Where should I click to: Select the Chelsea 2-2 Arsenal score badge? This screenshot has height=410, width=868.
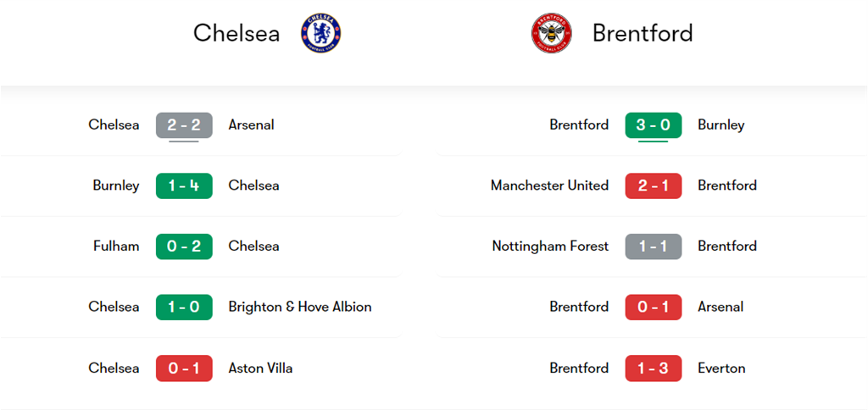184,125
